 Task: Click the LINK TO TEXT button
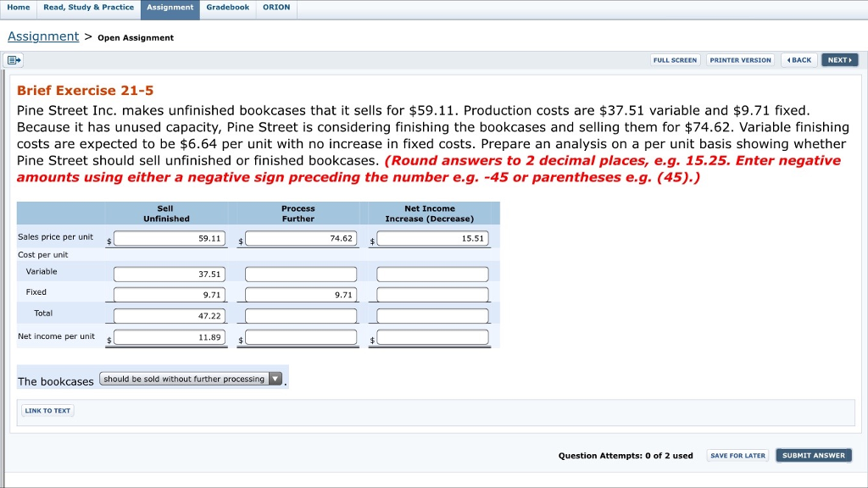(47, 411)
